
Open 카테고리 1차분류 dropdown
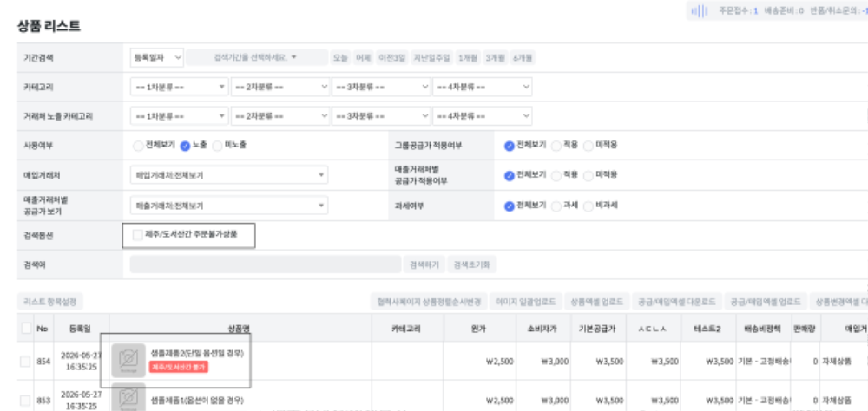180,87
